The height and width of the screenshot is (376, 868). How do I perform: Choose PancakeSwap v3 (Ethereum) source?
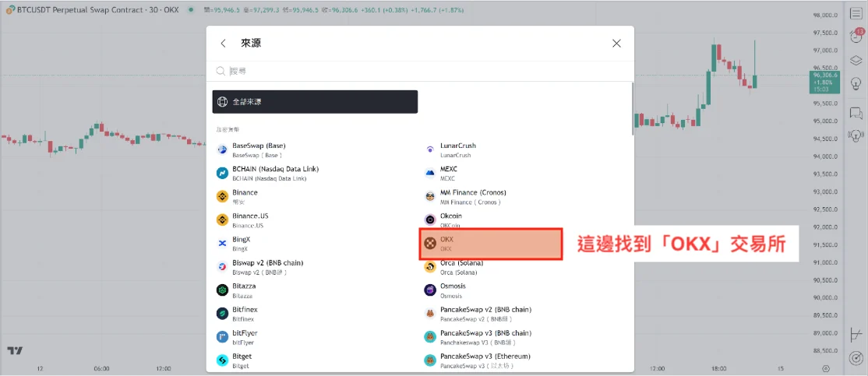[x=523, y=361]
